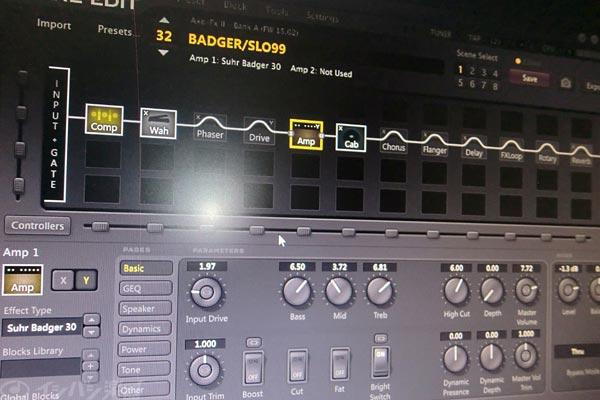Open the Other page tab
This screenshot has width=600, height=400.
click(x=143, y=390)
